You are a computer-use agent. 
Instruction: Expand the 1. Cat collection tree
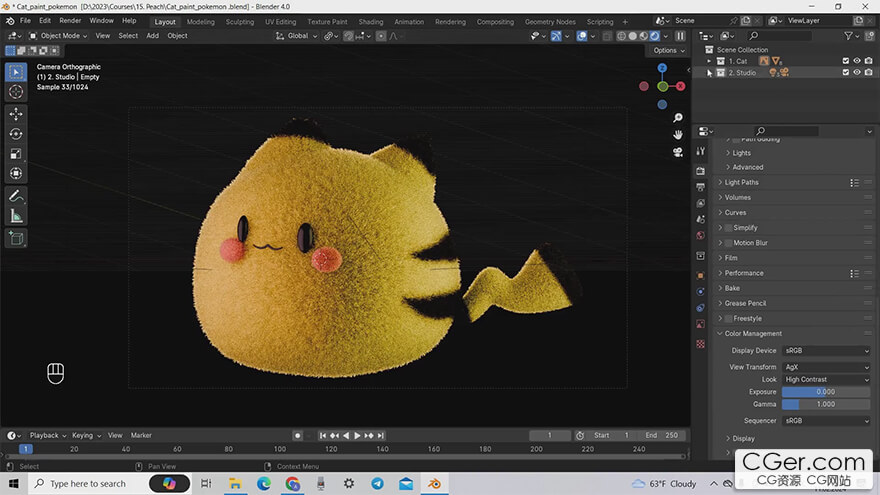click(708, 61)
